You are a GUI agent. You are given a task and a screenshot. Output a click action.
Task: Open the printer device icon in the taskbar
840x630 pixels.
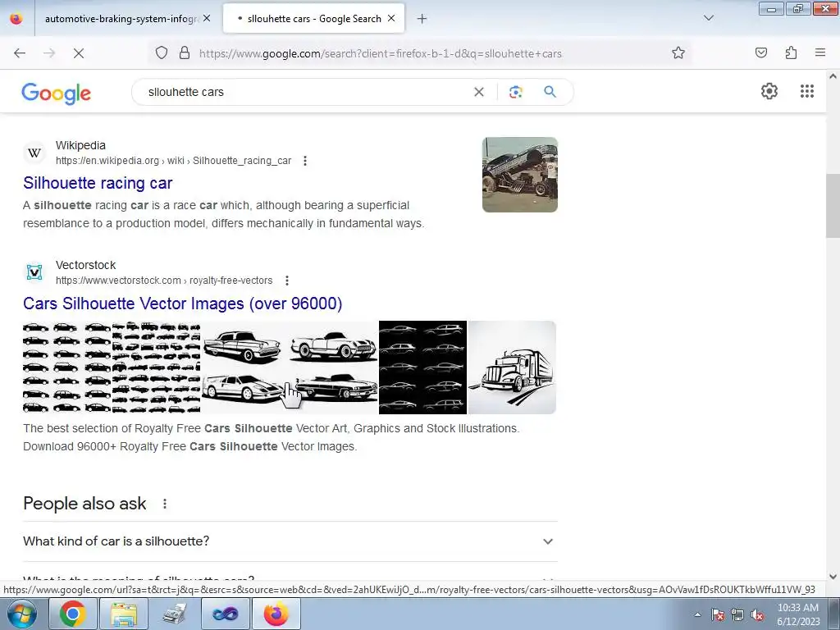coord(175,614)
